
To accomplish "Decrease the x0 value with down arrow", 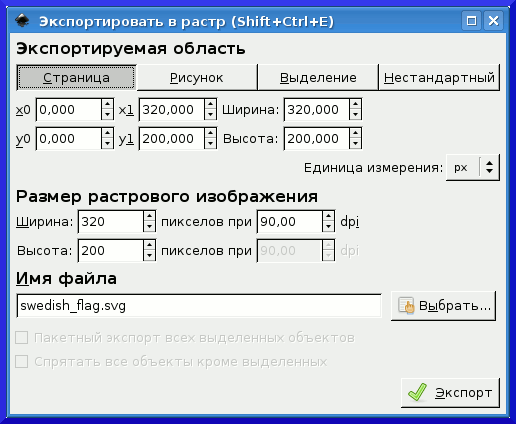I will 107,115.
